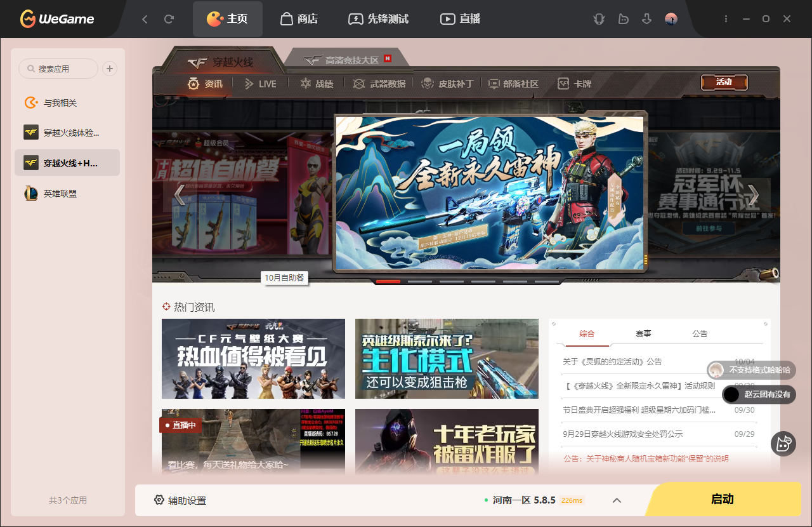Open the LIVE section

coord(260,83)
